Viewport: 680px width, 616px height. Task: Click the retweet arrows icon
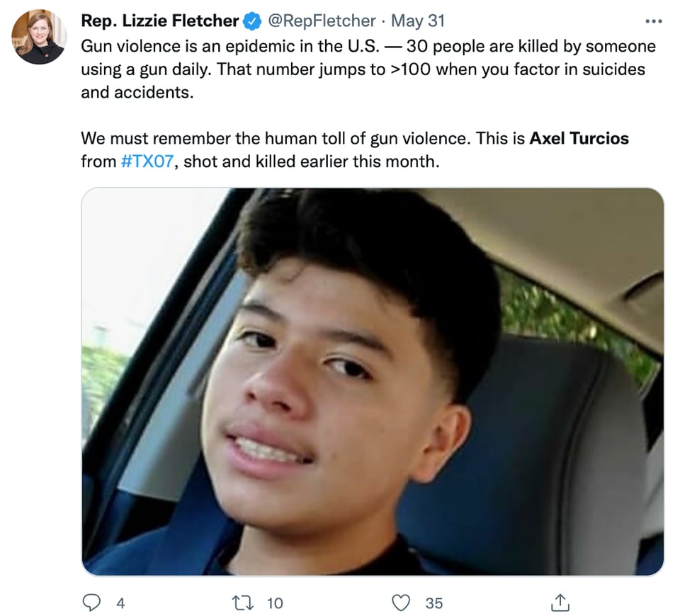[242, 603]
